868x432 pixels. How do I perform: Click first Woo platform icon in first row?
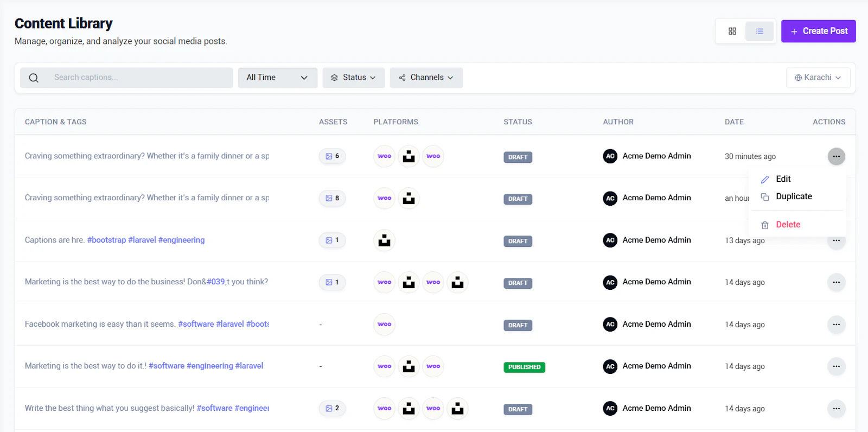pos(384,156)
